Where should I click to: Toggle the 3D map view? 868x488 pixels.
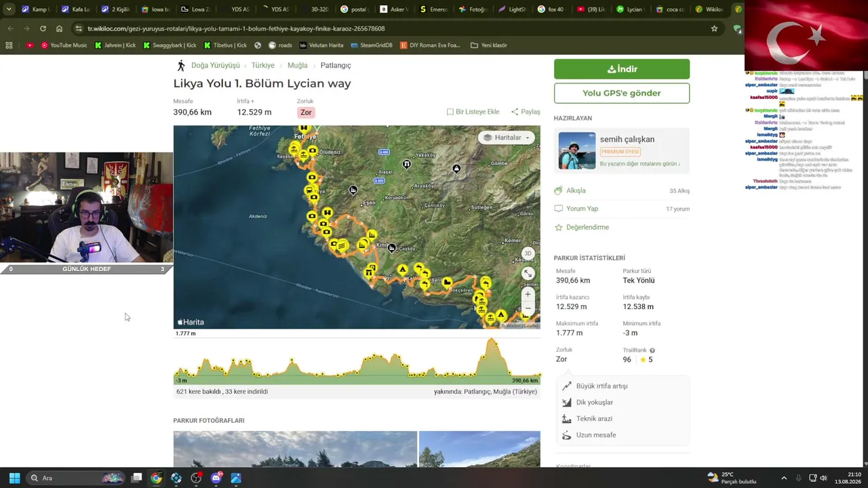tap(528, 253)
